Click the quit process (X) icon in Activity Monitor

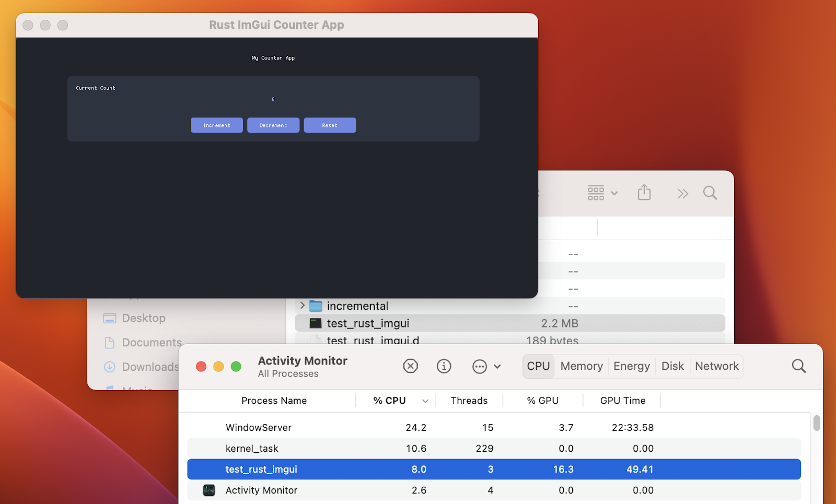[411, 366]
